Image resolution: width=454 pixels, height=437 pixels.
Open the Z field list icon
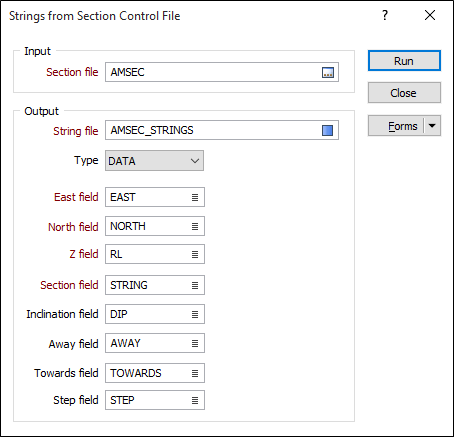point(195,254)
